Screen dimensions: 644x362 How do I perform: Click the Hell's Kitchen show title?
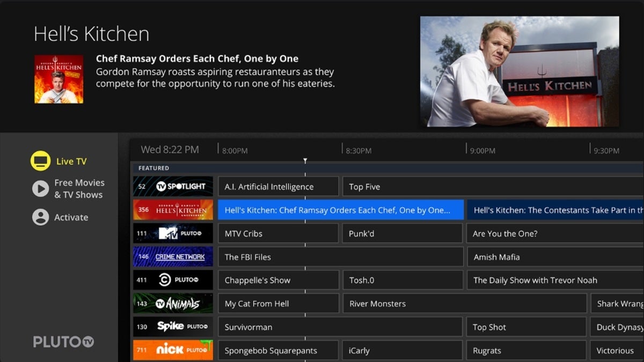91,34
